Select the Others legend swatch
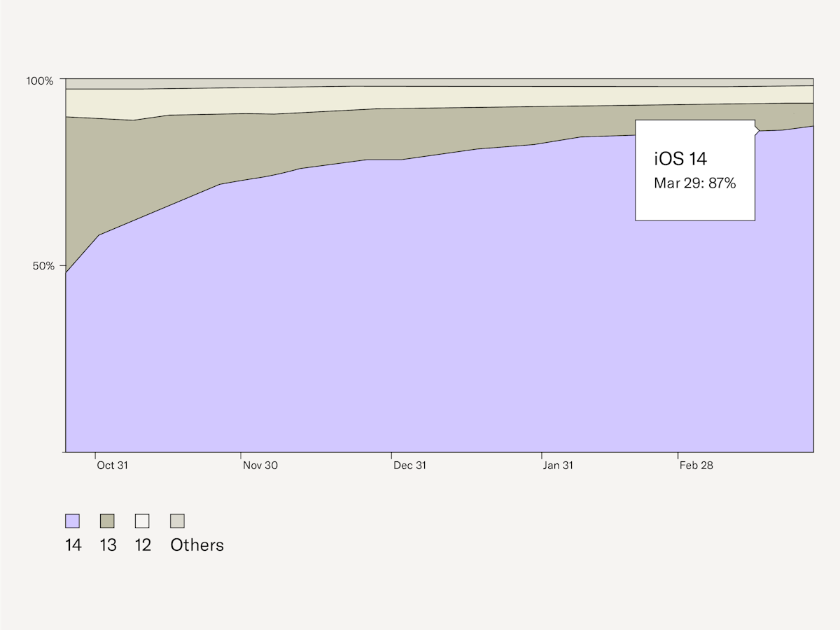The width and height of the screenshot is (840, 630). pyautogui.click(x=177, y=519)
